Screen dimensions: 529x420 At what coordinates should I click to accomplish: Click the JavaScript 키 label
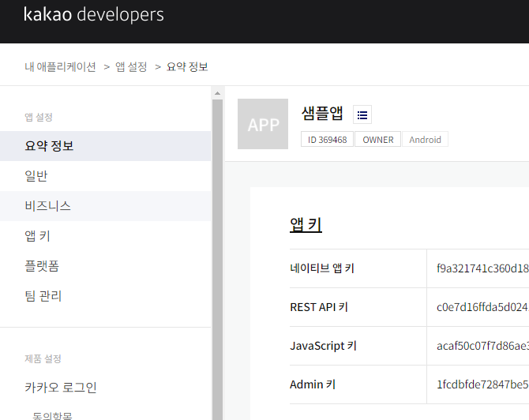[x=323, y=346]
